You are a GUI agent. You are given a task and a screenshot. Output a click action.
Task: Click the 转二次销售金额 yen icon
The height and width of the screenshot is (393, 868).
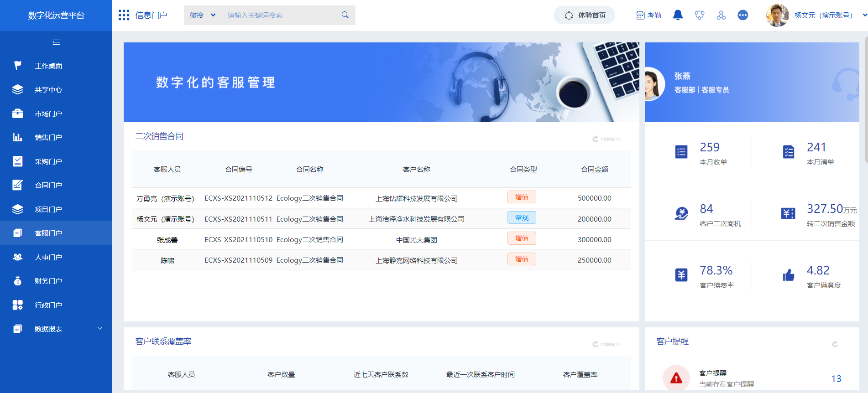click(788, 213)
